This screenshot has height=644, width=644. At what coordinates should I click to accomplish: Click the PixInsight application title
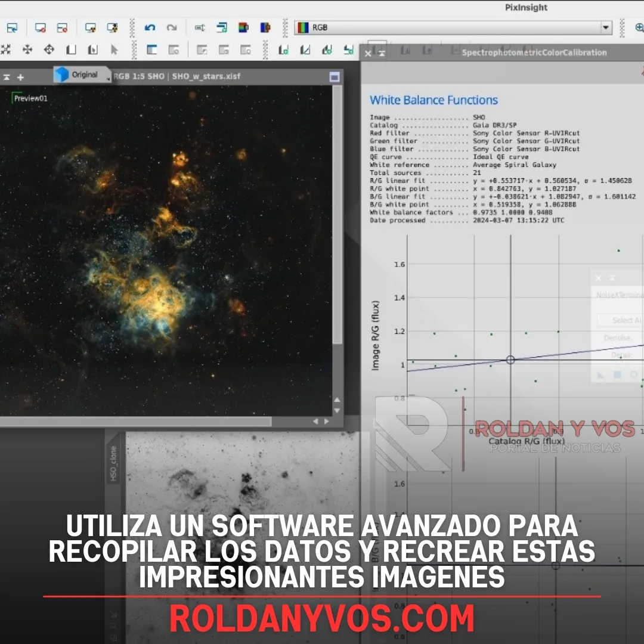(526, 7)
